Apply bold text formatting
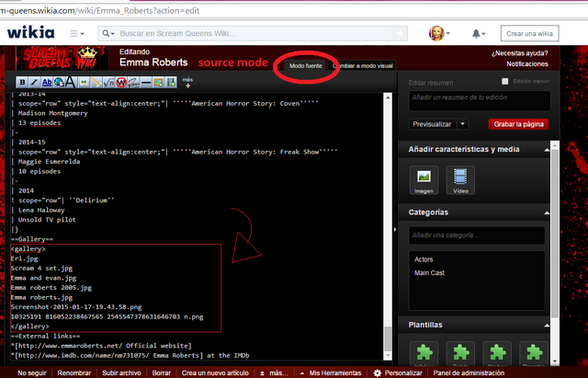Screen dimensions: 588x378 22,82
